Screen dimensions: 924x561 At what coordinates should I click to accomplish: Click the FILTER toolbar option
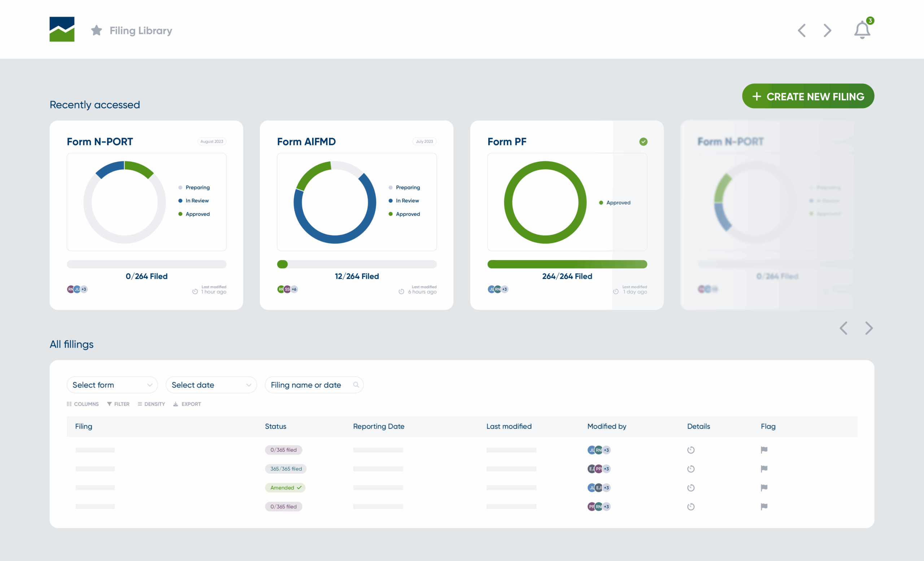pyautogui.click(x=118, y=404)
